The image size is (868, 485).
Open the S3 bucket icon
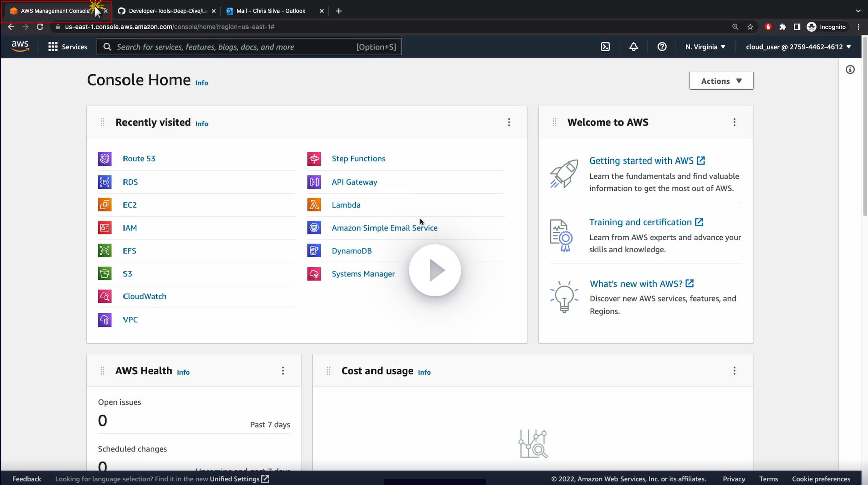click(105, 274)
